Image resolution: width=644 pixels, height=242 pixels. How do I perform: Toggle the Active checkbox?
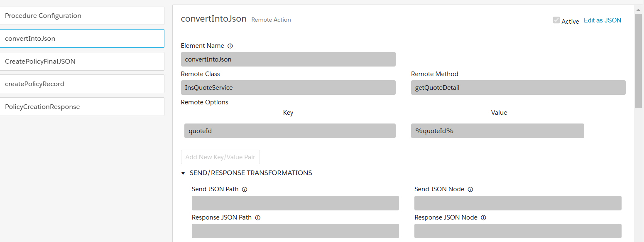[556, 20]
